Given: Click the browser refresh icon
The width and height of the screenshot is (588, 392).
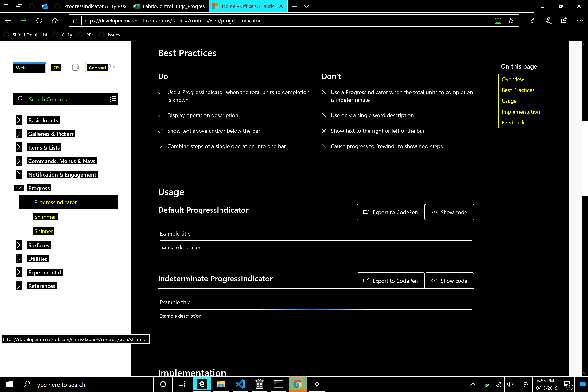Looking at the screenshot, I should tap(39, 21).
